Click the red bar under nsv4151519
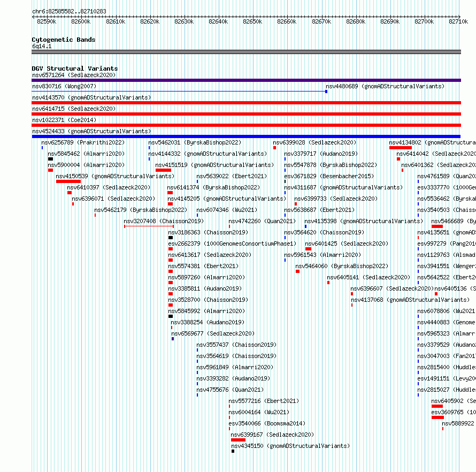 163,170
